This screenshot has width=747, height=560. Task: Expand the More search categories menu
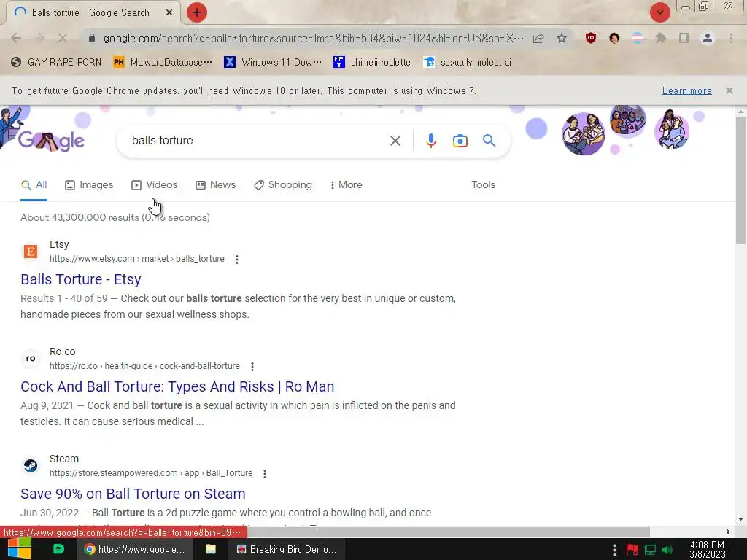coord(347,184)
